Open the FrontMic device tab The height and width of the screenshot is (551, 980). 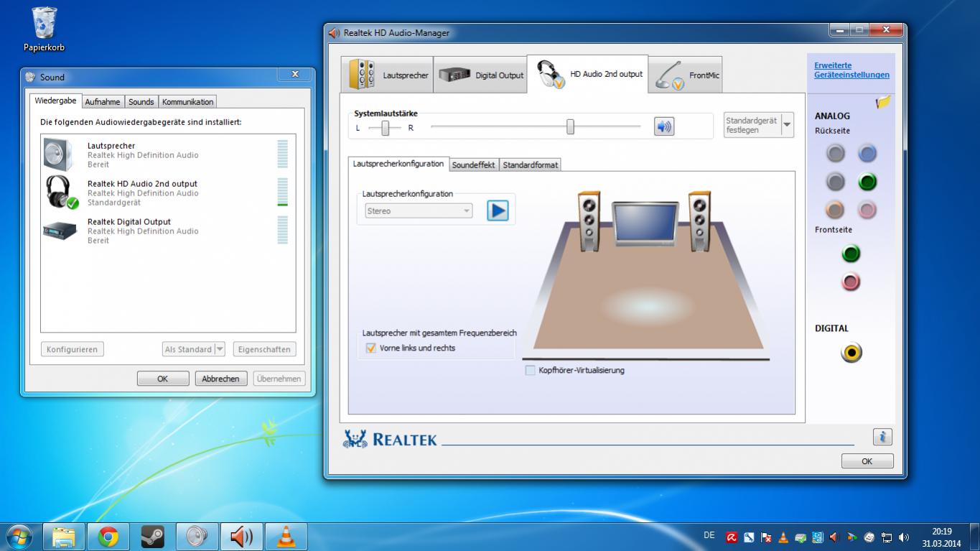click(x=686, y=75)
